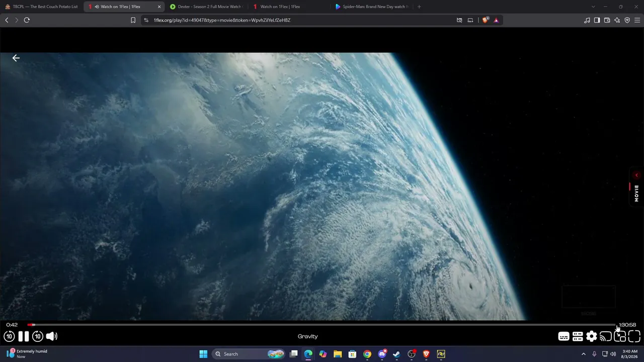Go back to previous page in browser
This screenshot has width=644, height=362.
[7, 20]
